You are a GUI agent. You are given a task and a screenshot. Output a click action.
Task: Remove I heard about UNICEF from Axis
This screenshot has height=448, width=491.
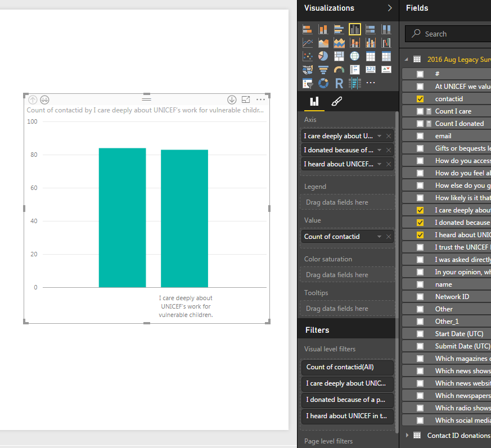point(389,164)
